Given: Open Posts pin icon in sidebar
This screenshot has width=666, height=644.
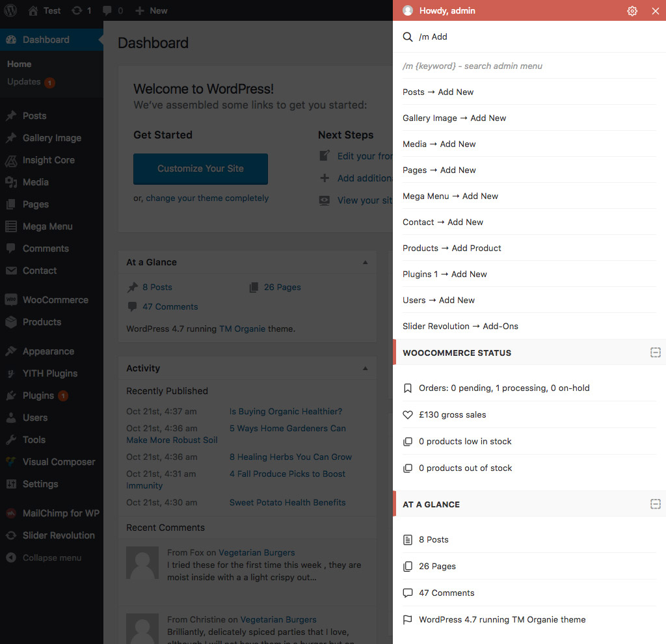Looking at the screenshot, I should coord(11,116).
